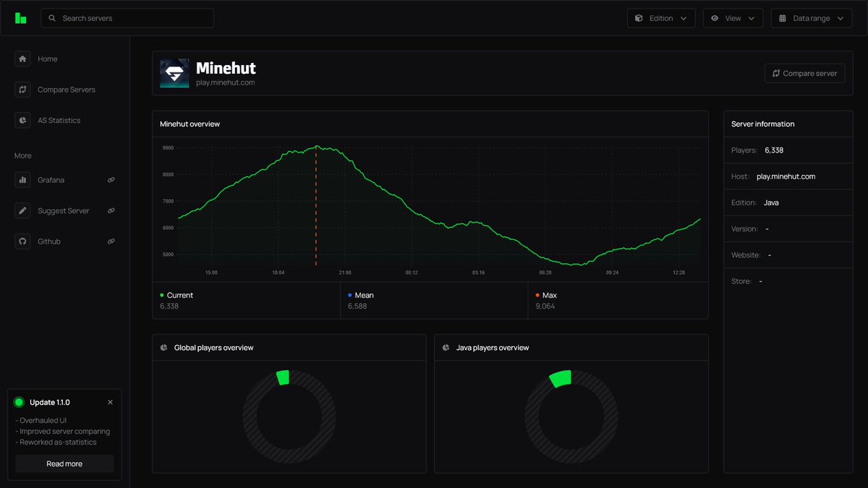Viewport: 868px width, 488px height.
Task: Click external link icon beside Suggest Server
Action: tap(111, 210)
